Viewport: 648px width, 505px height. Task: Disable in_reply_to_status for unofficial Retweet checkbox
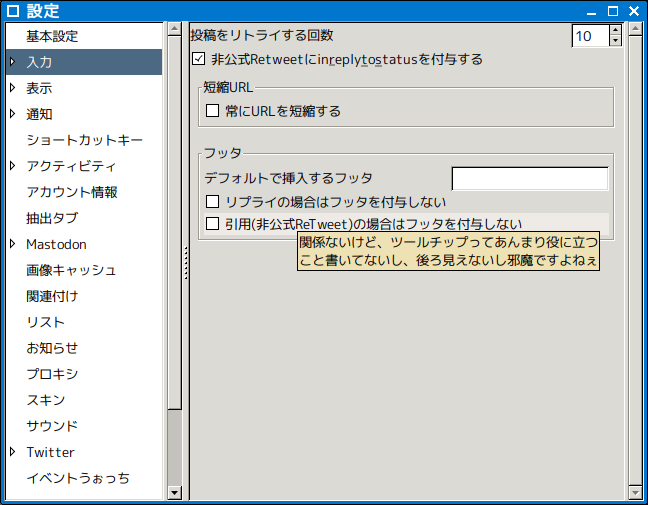(198, 59)
